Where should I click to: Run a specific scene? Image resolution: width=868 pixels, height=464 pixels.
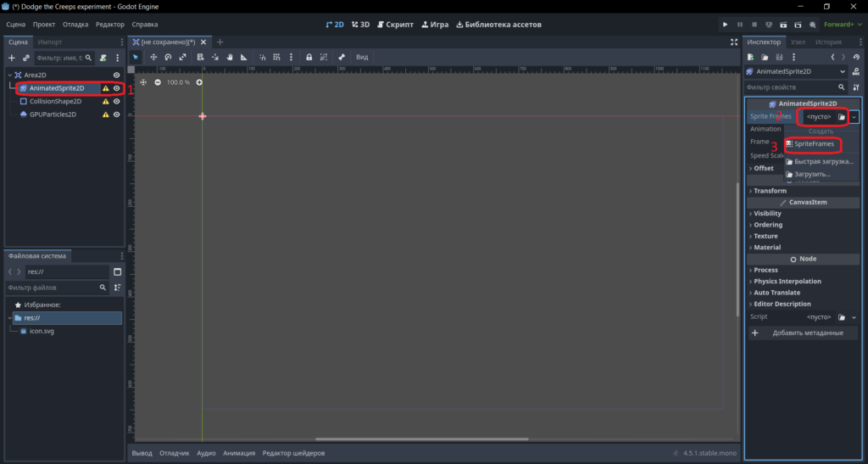pos(798,25)
